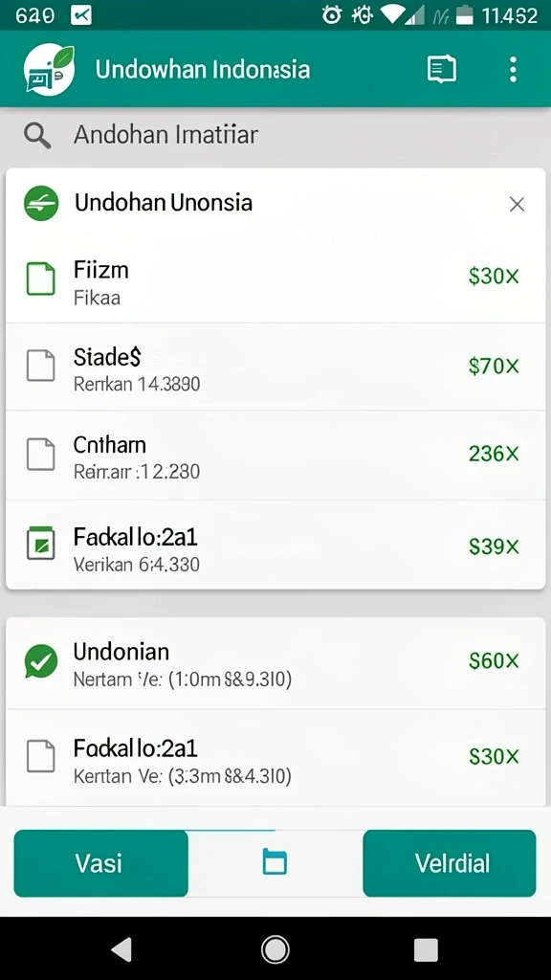Select the green file icon beside Fiizm
This screenshot has height=980, width=551.
40,278
